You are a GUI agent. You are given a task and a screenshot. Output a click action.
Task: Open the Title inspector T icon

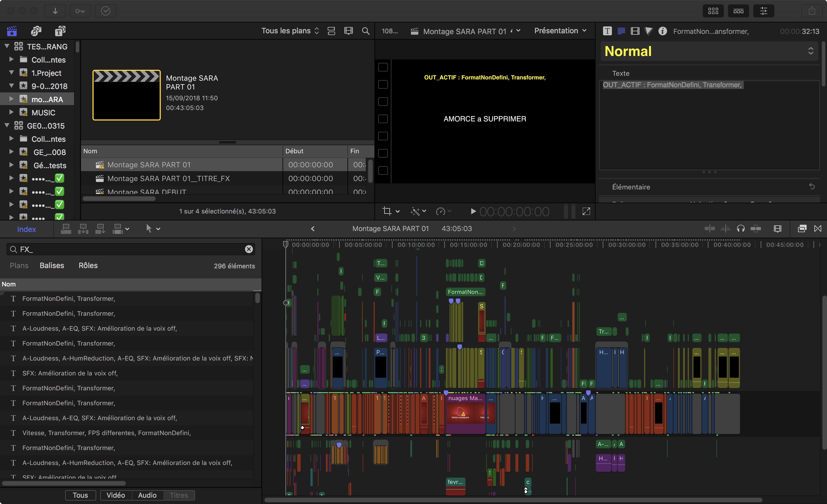(607, 31)
